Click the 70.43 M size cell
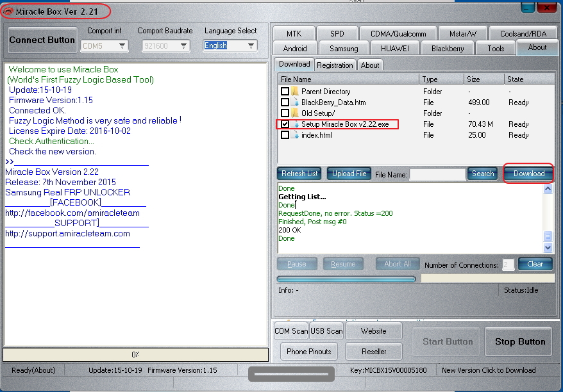Screen dimensions: 563x392 480,124
